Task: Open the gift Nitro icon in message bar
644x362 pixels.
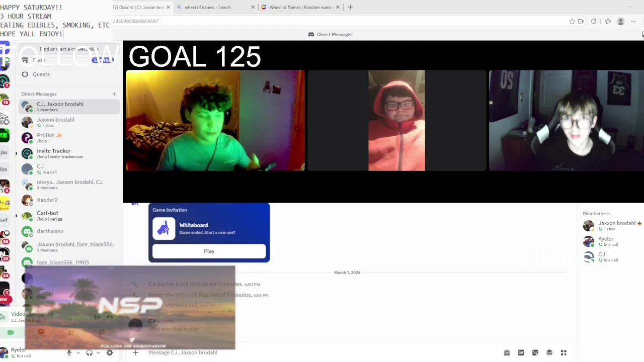Action: (x=507, y=352)
